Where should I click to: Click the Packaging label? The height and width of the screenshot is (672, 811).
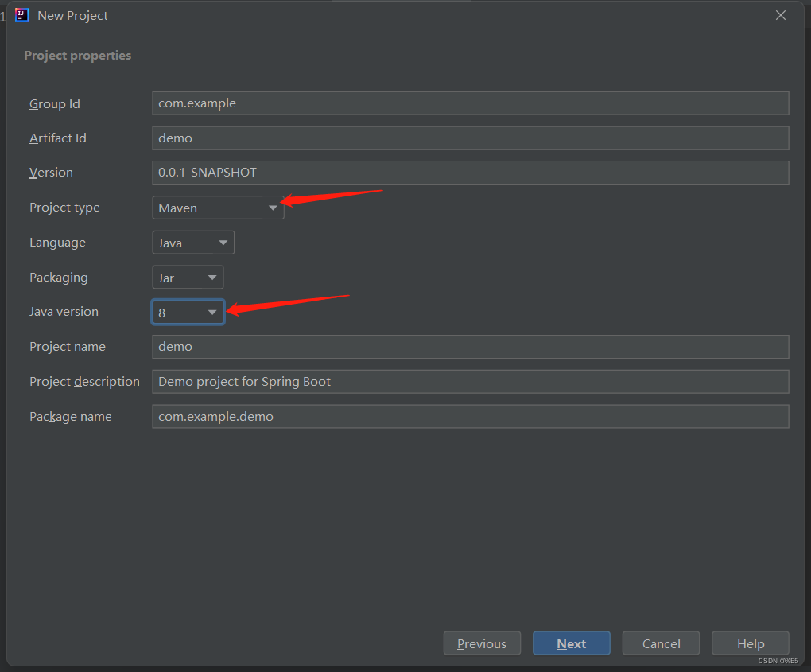click(59, 278)
